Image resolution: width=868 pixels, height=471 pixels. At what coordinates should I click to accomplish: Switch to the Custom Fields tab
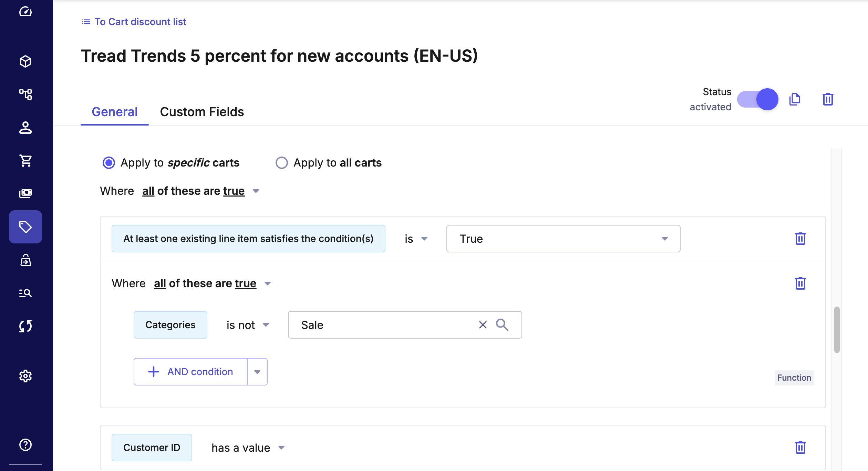(x=202, y=112)
